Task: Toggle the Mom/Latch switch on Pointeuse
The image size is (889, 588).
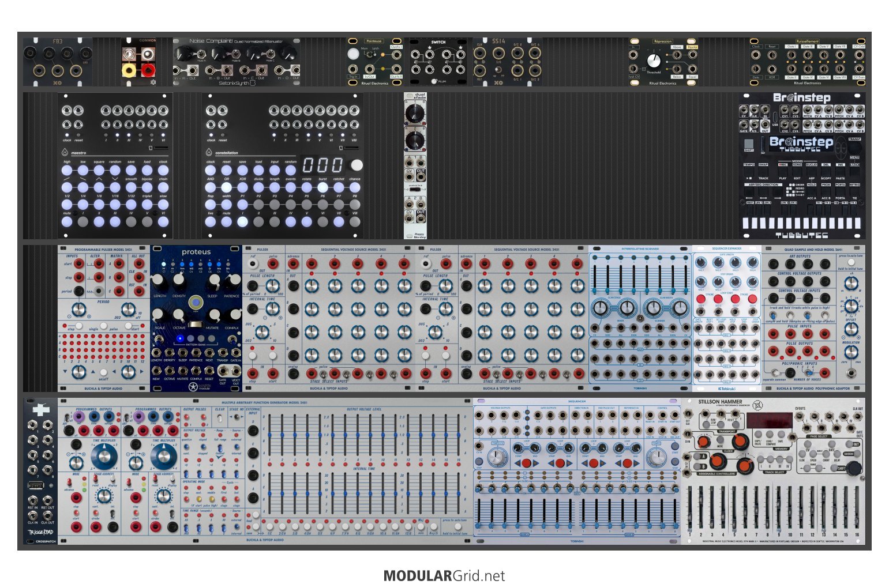Action: pyautogui.click(x=370, y=54)
